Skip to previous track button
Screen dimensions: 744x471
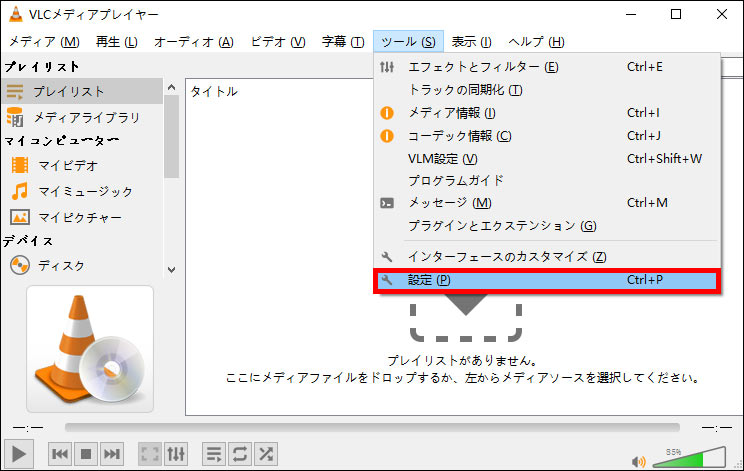click(60, 454)
